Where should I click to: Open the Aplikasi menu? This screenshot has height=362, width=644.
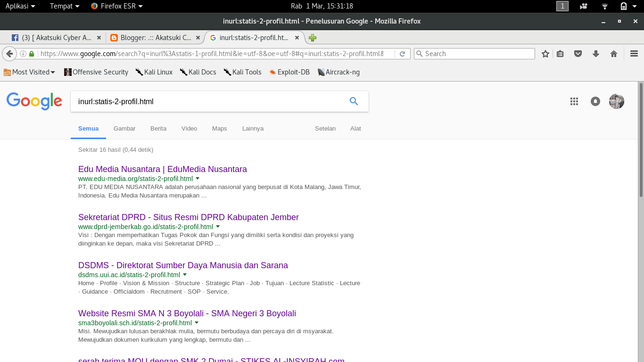(x=20, y=6)
